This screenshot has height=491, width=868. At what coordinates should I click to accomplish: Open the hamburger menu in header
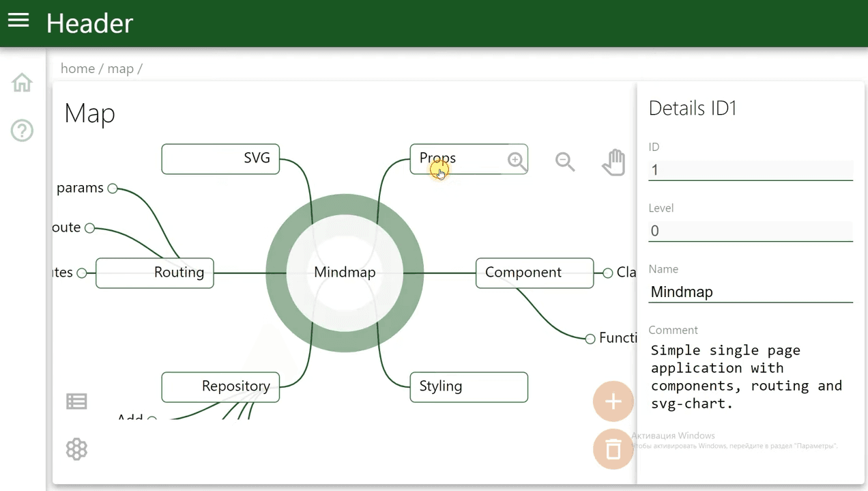point(18,20)
